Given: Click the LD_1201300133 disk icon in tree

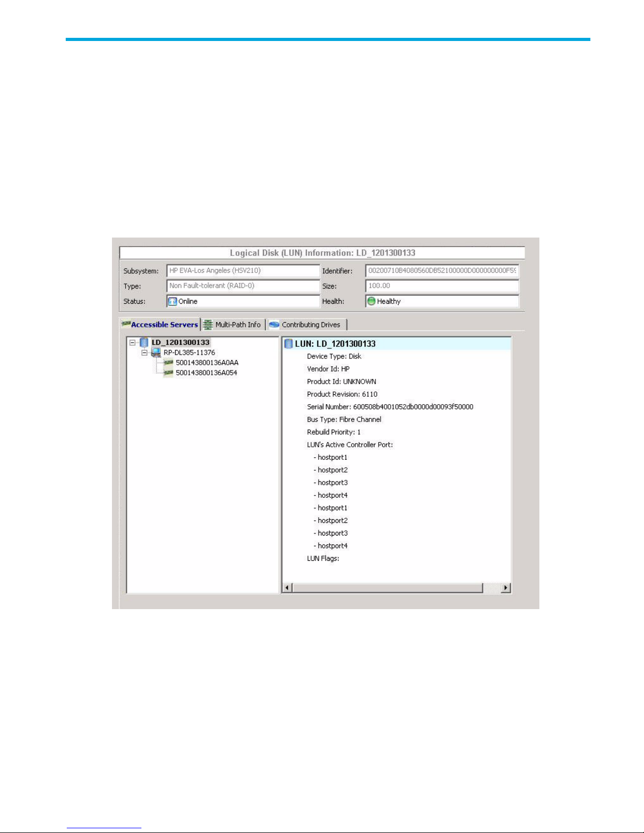Looking at the screenshot, I should tap(144, 343).
